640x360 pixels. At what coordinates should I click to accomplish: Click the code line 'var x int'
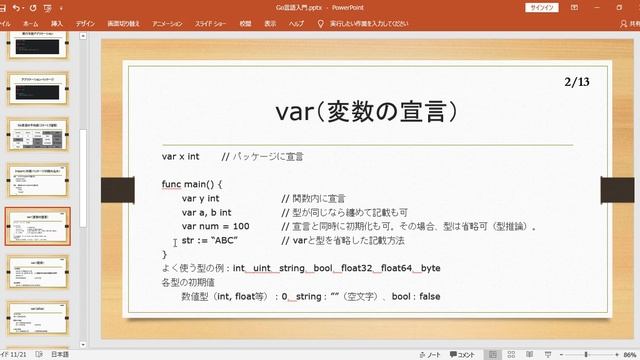tap(180, 156)
